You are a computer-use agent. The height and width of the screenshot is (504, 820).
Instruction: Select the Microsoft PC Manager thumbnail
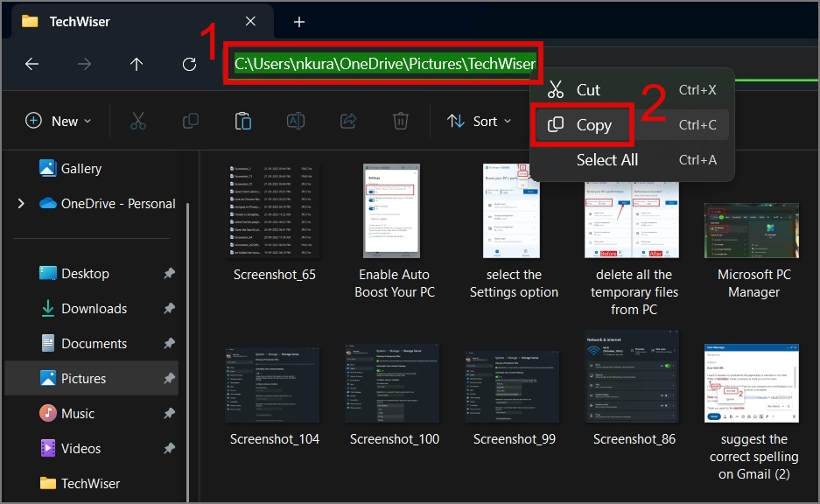click(753, 232)
